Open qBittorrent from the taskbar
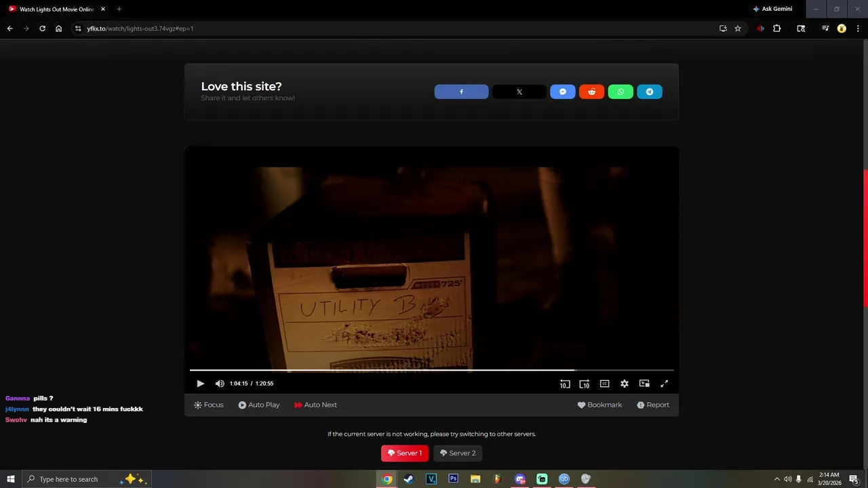Screen dimensions: 868x488 (564, 479)
